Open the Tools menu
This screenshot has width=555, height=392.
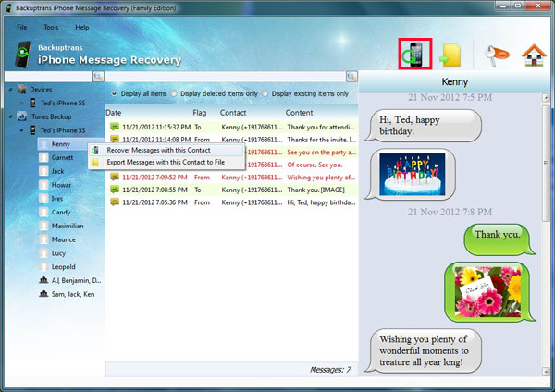[x=51, y=27]
